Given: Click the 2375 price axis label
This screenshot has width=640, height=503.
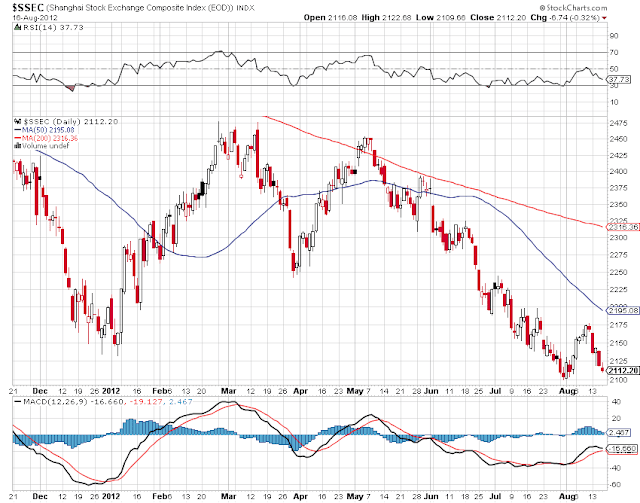Looking at the screenshot, I should [618, 188].
